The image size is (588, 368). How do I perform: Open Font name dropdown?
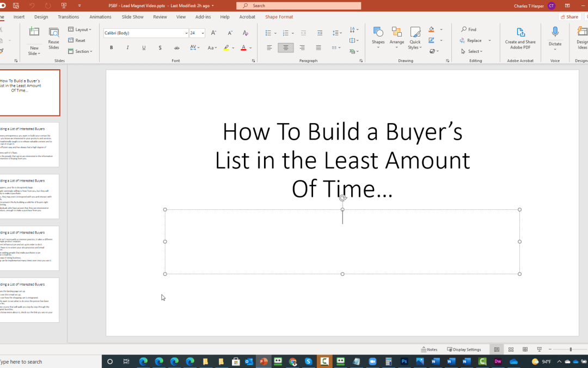186,33
